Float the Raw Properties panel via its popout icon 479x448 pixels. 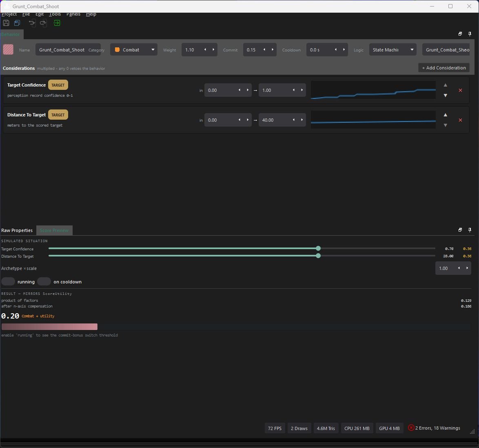pyautogui.click(x=460, y=230)
